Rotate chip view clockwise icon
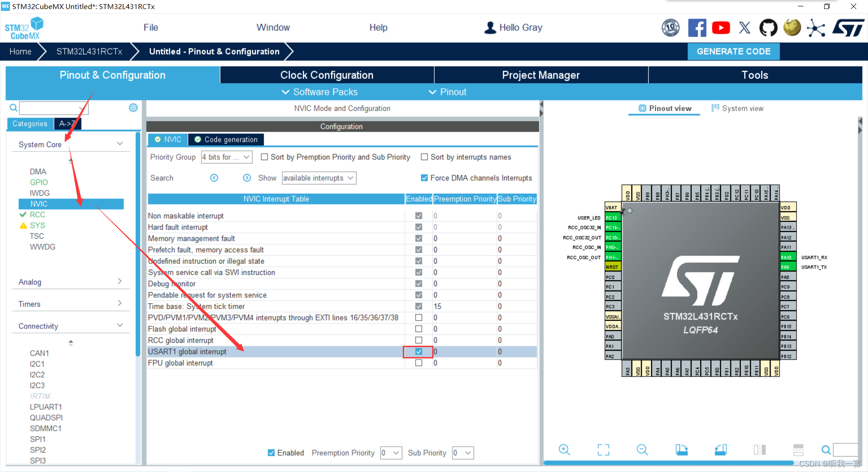Viewport: 868px width, 472px height. pyautogui.click(x=682, y=449)
